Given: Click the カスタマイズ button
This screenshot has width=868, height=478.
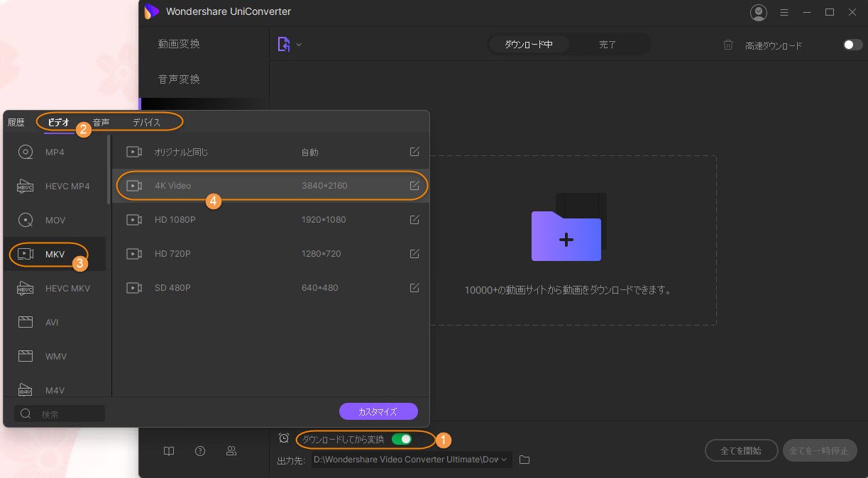Looking at the screenshot, I should point(378,411).
